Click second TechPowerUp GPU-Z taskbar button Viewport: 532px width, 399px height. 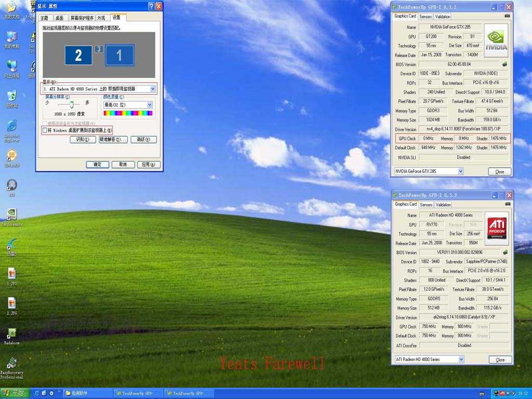189,393
